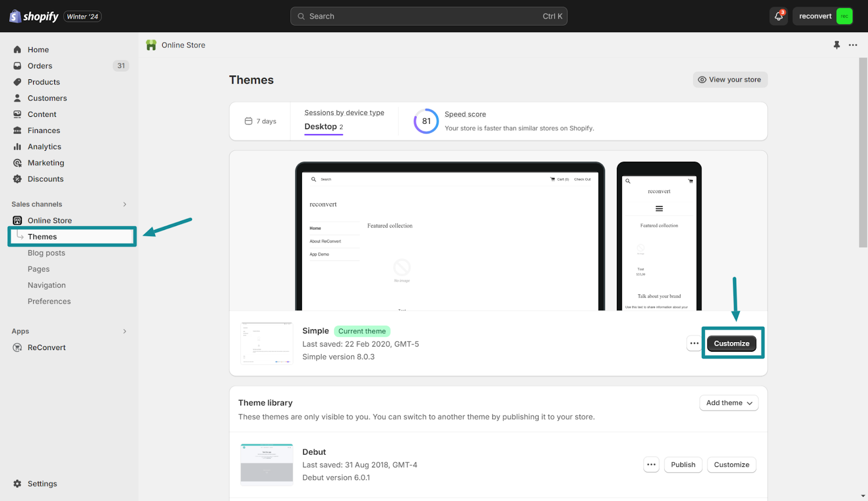Screen dimensions: 868x501
Task: Open Navigation in the sidebar
Action: (x=47, y=285)
